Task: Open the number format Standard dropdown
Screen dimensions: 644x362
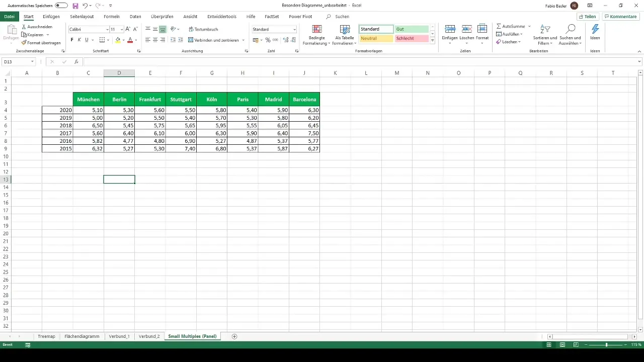Action: pyautogui.click(x=294, y=29)
